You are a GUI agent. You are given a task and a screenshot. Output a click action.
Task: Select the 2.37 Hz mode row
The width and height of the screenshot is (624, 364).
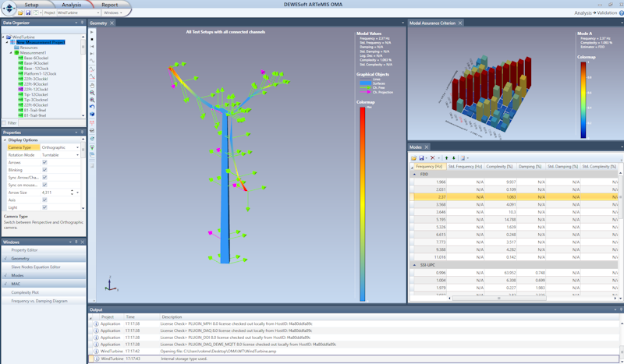(x=514, y=197)
